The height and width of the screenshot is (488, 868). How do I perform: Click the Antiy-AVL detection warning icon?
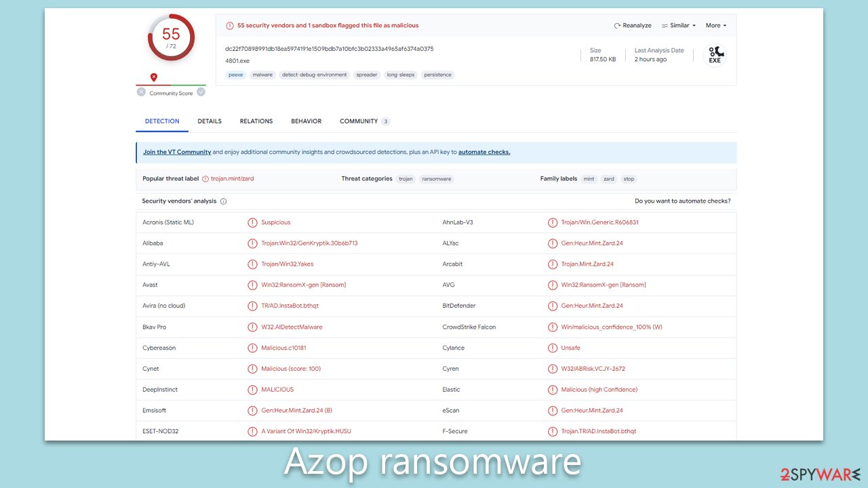(x=252, y=264)
